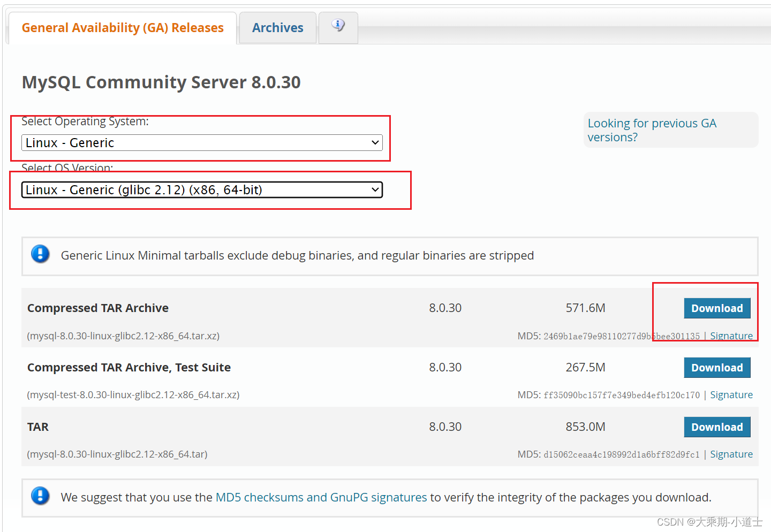771x532 pixels.
Task: Open Signature link for the mysql-test package
Action: point(731,395)
